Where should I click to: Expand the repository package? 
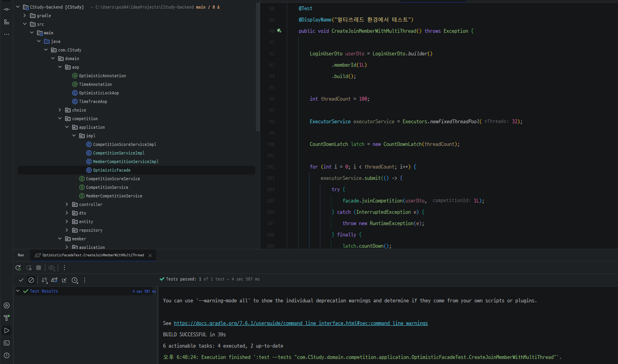point(67,230)
